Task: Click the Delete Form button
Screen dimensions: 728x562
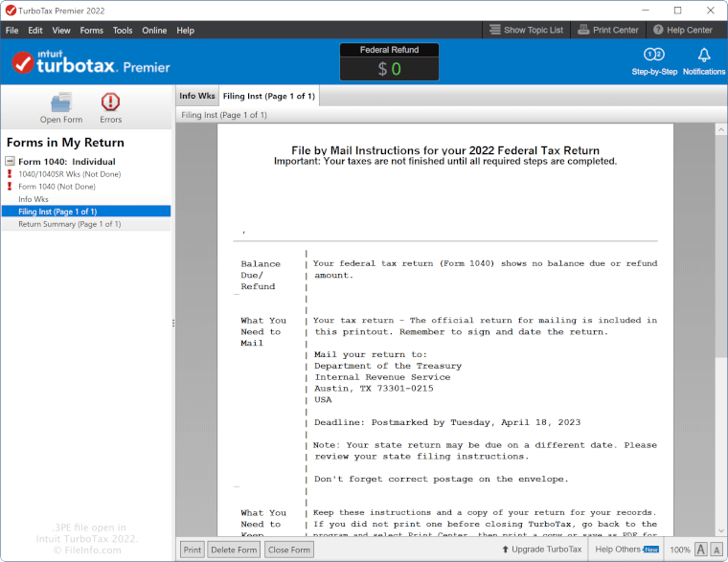Action: pos(234,550)
